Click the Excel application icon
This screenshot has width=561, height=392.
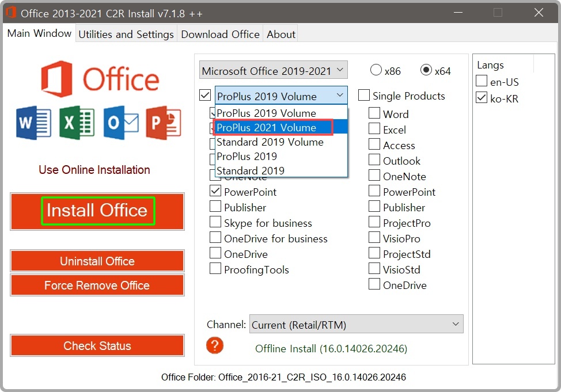pos(77,123)
